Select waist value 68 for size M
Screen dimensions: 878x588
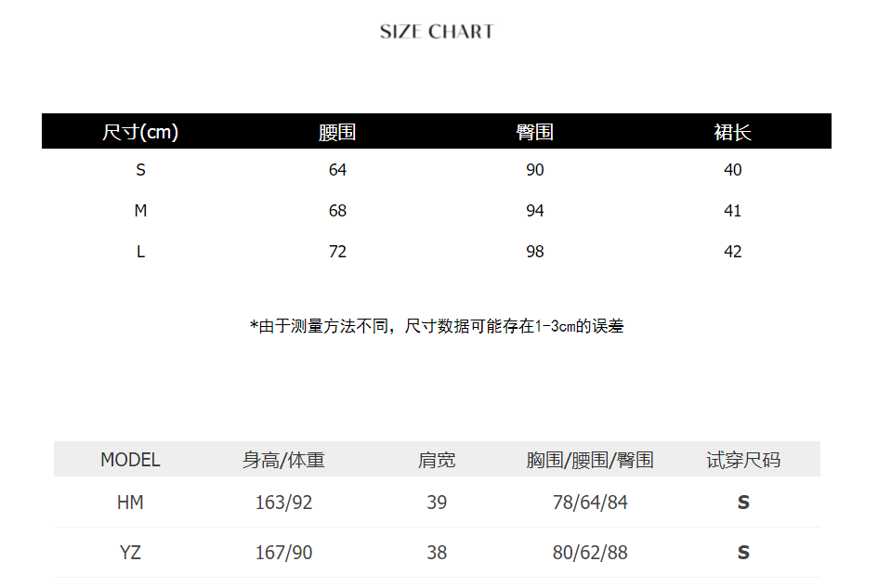pyautogui.click(x=337, y=211)
